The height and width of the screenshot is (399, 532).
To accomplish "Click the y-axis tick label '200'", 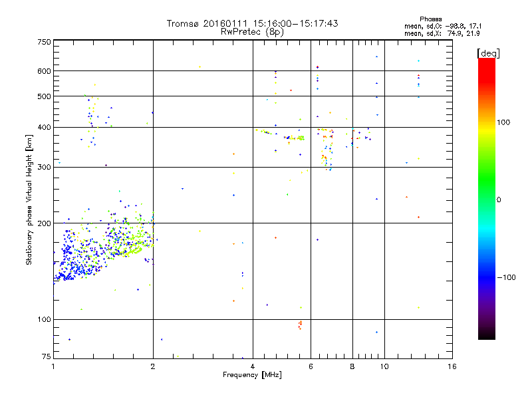I will click(44, 223).
